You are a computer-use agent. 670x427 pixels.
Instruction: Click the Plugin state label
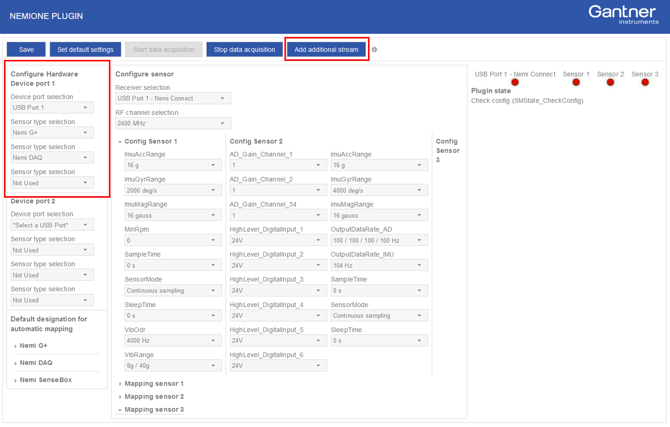[x=491, y=91]
